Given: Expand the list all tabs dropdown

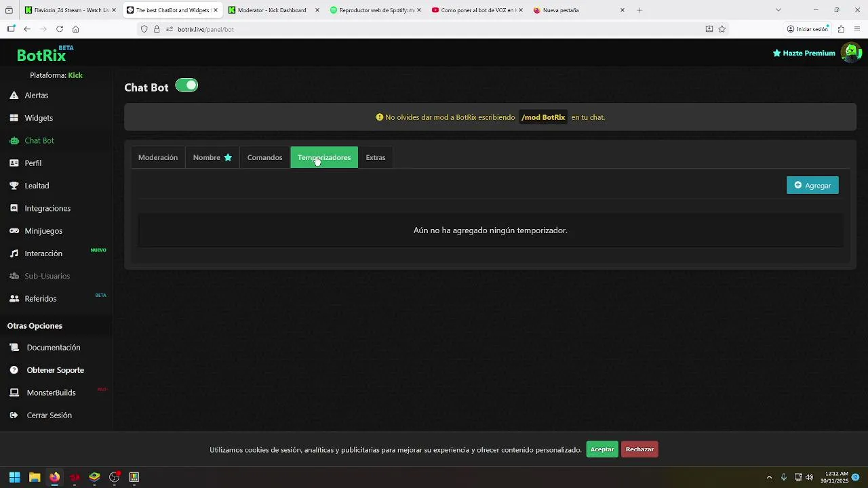Looking at the screenshot, I should (778, 10).
